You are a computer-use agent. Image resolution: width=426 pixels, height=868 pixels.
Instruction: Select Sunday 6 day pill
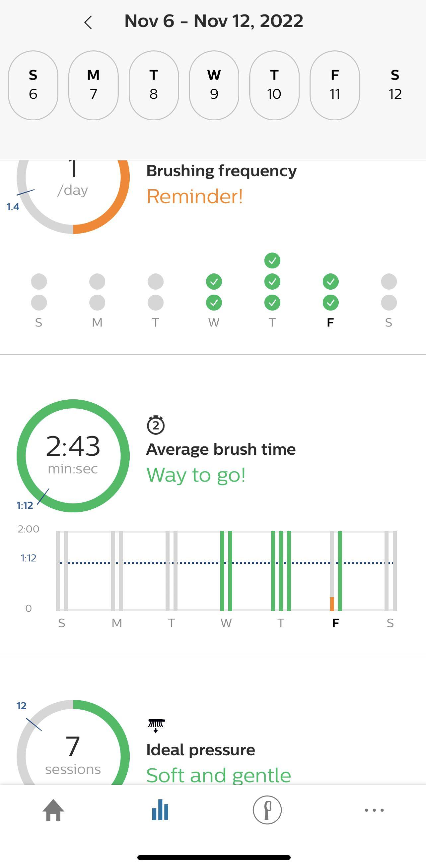[x=33, y=85]
